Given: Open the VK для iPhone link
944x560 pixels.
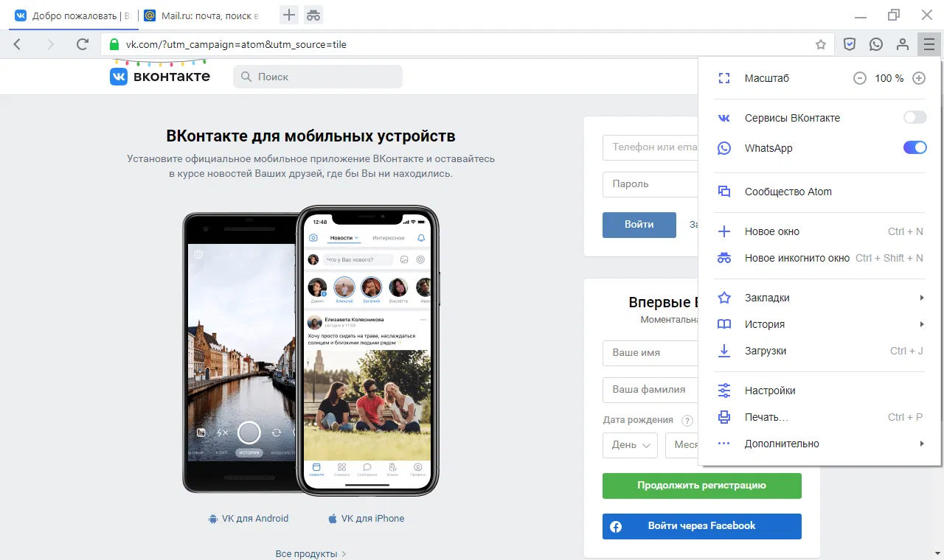Looking at the screenshot, I should (367, 518).
